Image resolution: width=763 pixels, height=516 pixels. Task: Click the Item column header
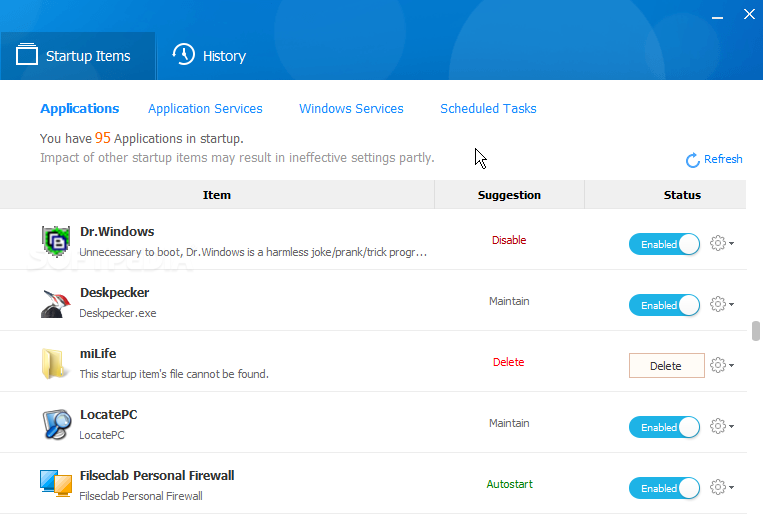coord(217,195)
